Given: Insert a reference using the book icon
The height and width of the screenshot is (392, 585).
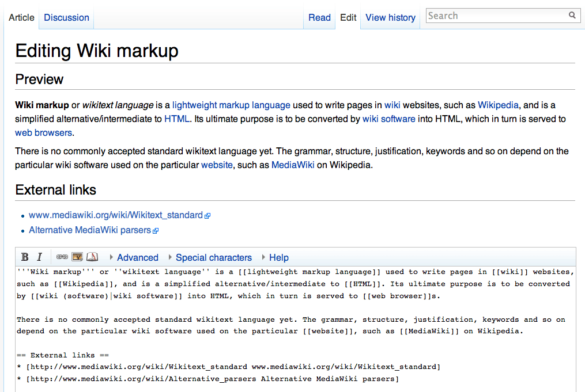Looking at the screenshot, I should 92,257.
